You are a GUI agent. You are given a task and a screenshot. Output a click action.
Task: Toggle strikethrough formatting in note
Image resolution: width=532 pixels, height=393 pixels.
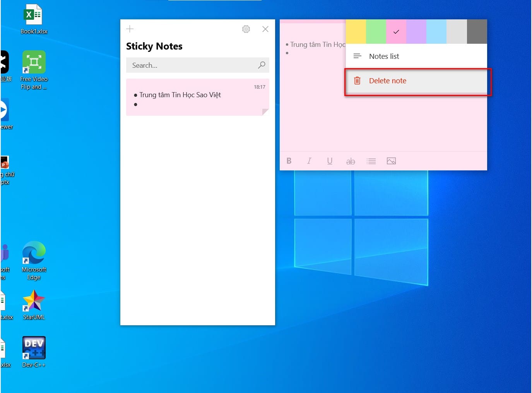point(351,161)
